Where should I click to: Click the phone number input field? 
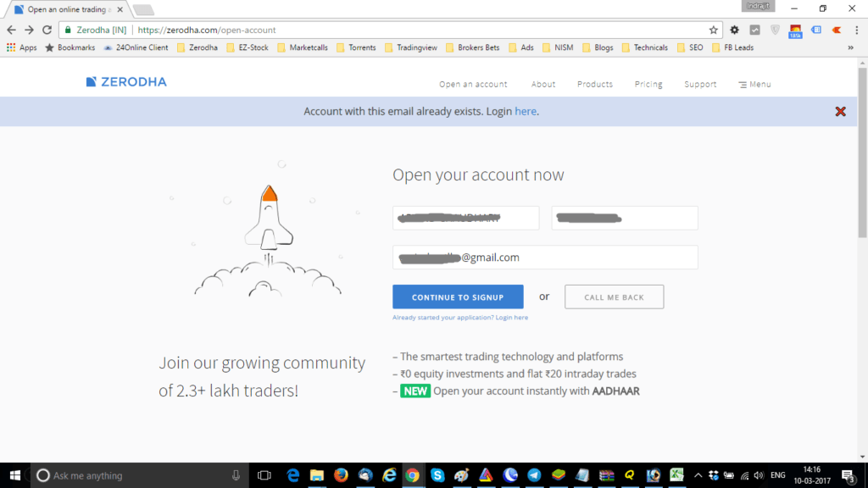pyautogui.click(x=625, y=218)
